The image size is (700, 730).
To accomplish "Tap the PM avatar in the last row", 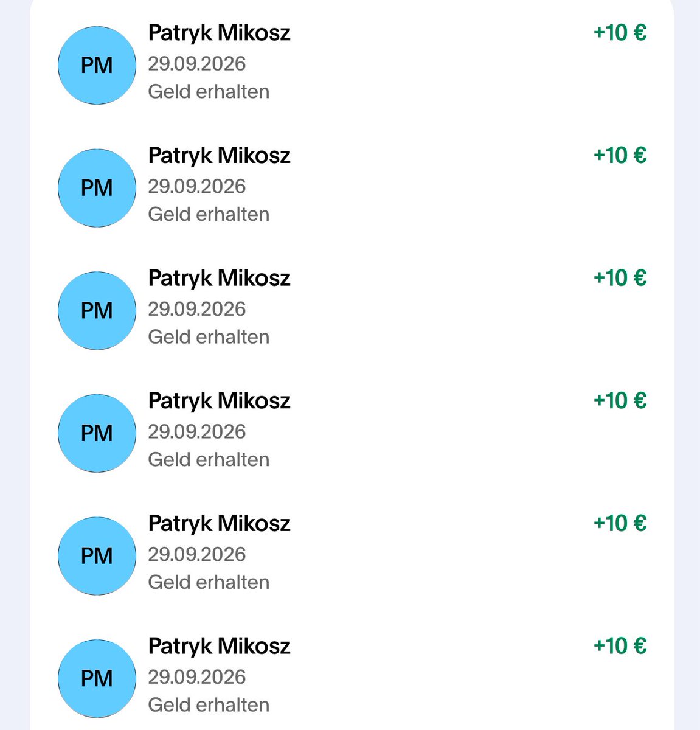I will [x=97, y=678].
